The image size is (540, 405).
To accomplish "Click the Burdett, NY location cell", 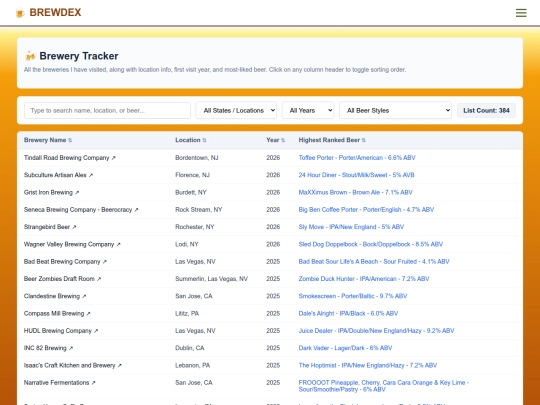I will click(191, 192).
